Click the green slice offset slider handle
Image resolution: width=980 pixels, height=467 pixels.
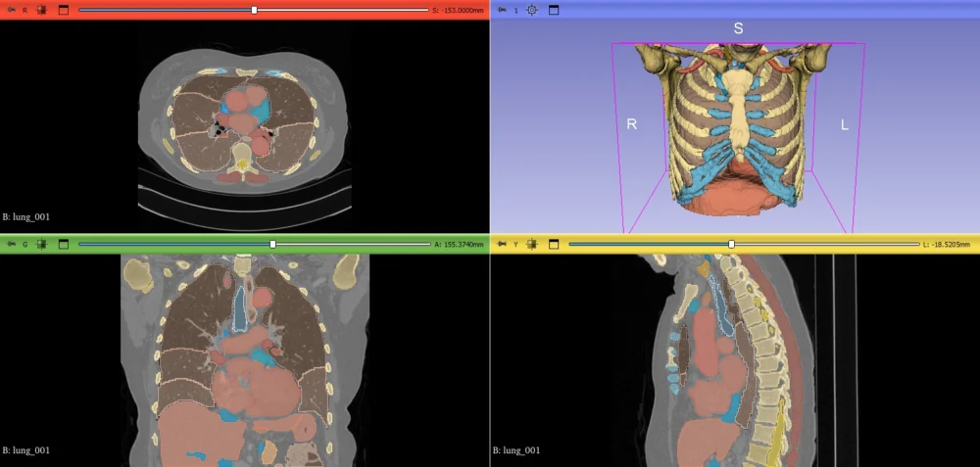point(273,244)
